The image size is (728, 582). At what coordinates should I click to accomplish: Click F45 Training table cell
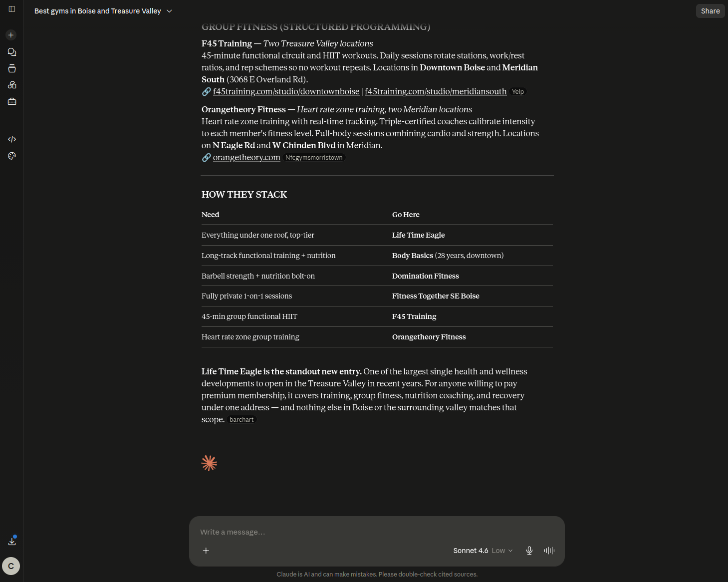click(x=414, y=316)
